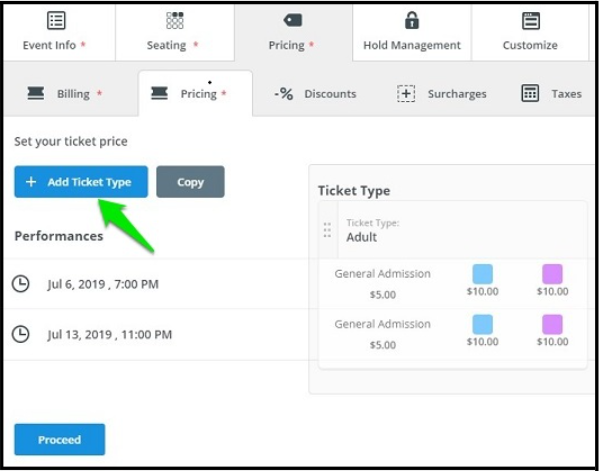Switch to the Discounts sub-tab
Screen dimensions: 599x471
tap(316, 94)
